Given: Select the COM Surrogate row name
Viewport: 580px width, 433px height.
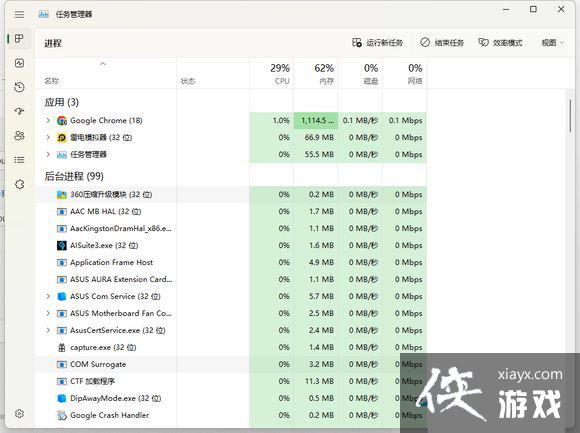Looking at the screenshot, I should coord(98,364).
